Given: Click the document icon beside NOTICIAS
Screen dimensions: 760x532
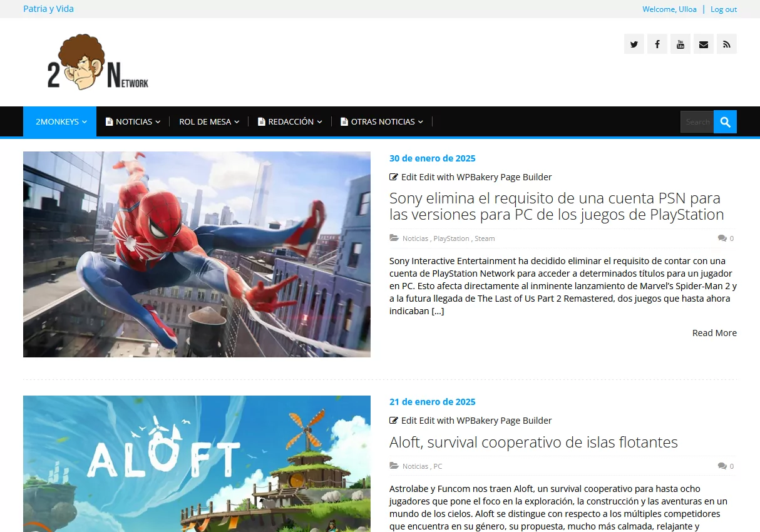Looking at the screenshot, I should coord(110,122).
